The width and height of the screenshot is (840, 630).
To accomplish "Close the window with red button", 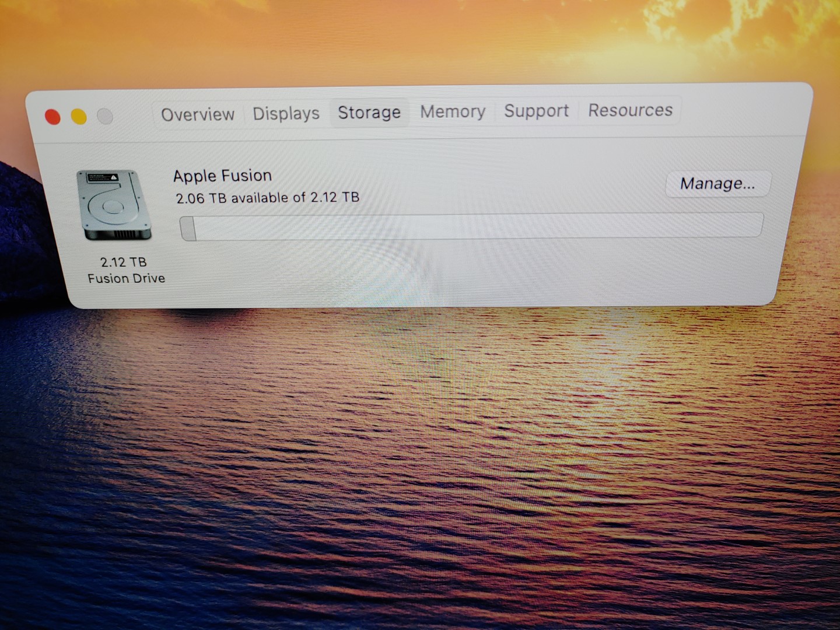I will pyautogui.click(x=52, y=117).
